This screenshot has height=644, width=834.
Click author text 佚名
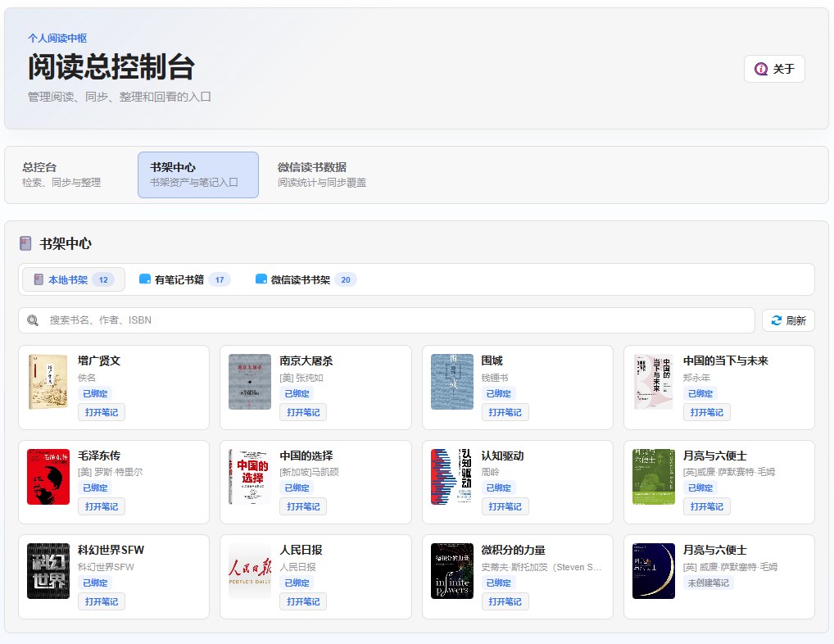(x=87, y=378)
